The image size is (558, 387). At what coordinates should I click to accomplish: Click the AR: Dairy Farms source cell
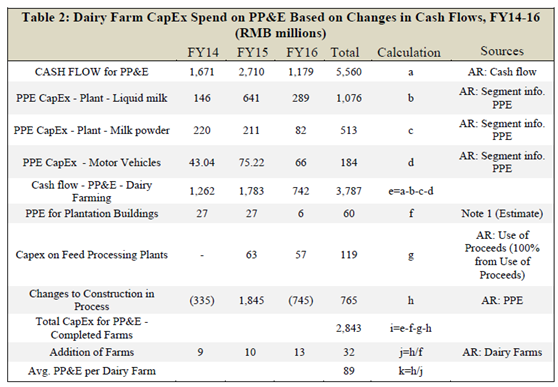pos(502,352)
